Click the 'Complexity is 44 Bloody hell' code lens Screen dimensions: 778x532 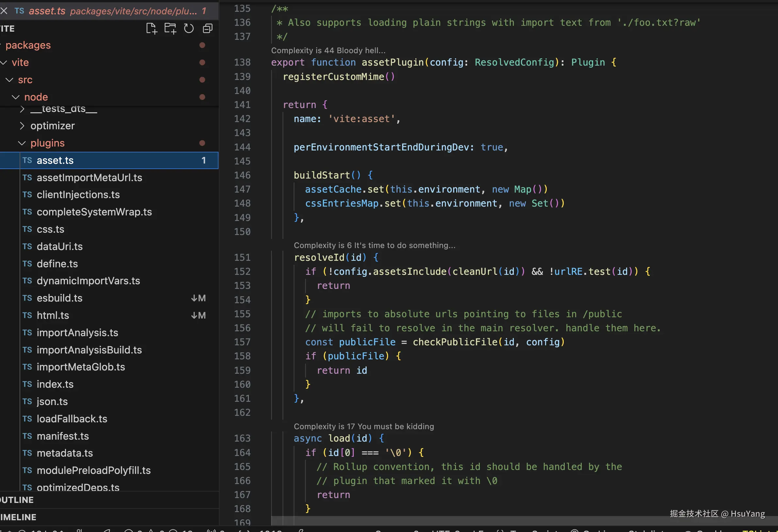tap(328, 51)
